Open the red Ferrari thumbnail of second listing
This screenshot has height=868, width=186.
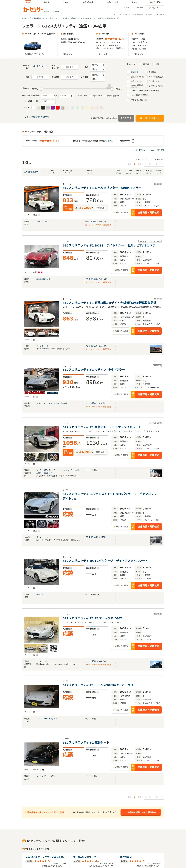(x=42, y=257)
